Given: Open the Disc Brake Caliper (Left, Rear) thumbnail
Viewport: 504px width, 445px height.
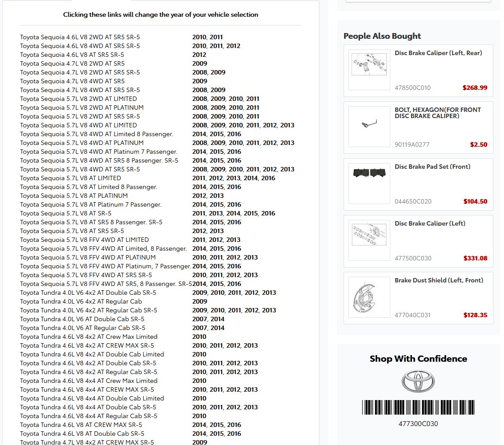Looking at the screenshot, I should pyautogui.click(x=369, y=70).
